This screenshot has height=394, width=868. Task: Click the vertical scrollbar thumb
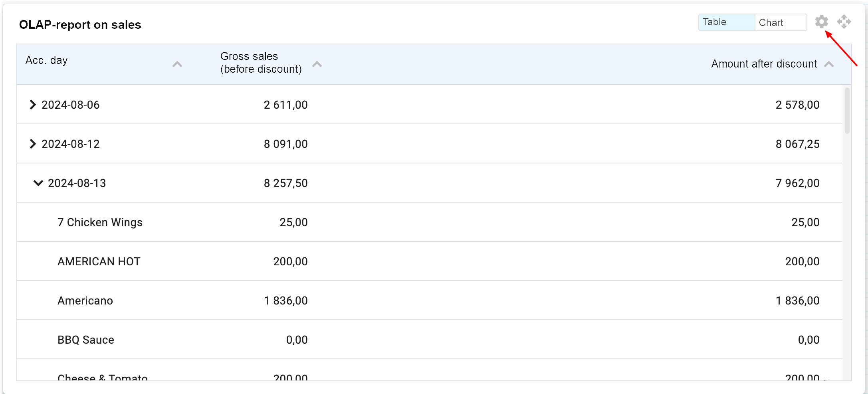pos(847,110)
